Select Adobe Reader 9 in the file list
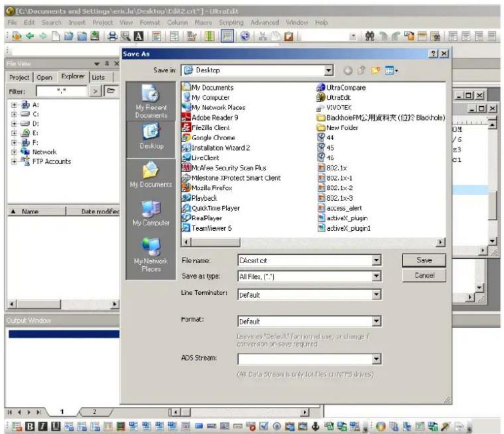 pyautogui.click(x=210, y=118)
